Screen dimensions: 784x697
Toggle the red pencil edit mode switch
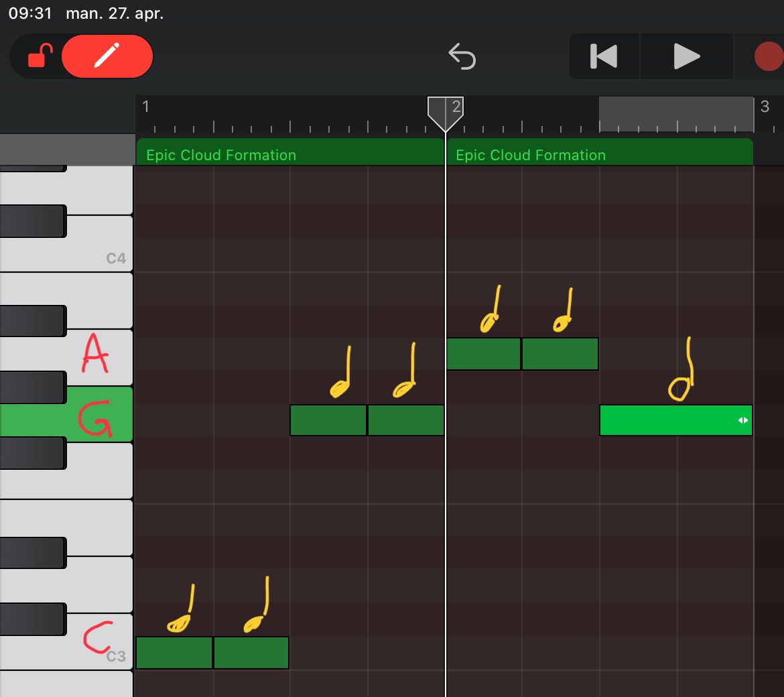[107, 56]
